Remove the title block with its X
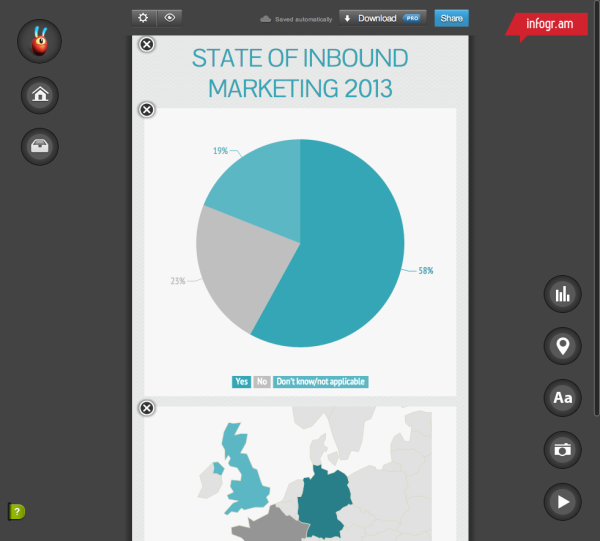Image resolution: width=600 pixels, height=541 pixels. (147, 44)
